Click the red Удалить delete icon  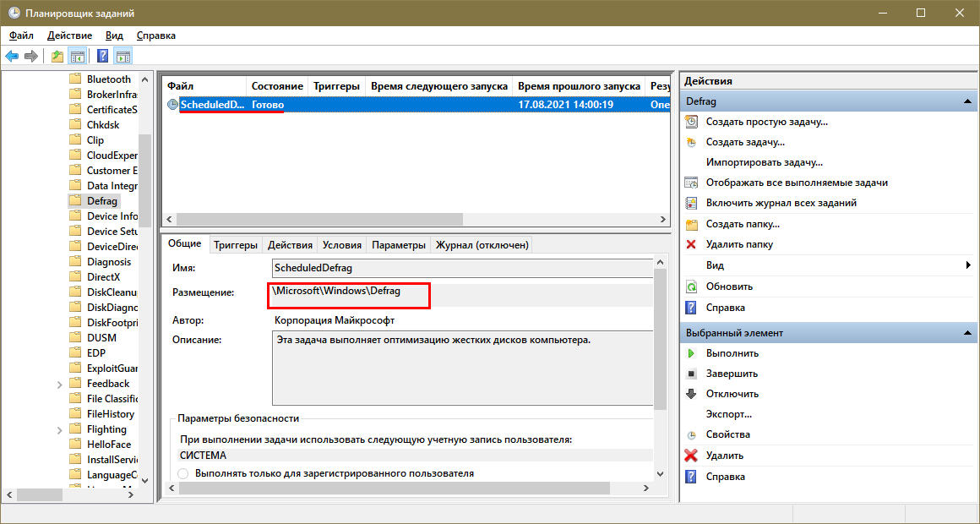click(691, 456)
